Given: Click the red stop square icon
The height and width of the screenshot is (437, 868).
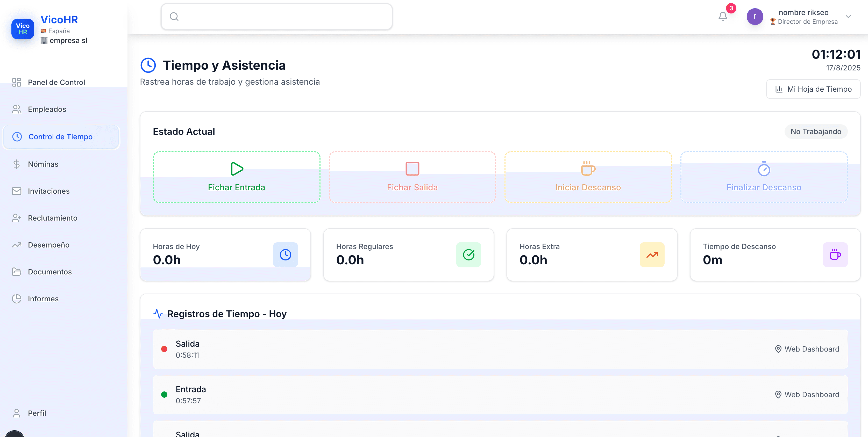Looking at the screenshot, I should click(x=412, y=169).
